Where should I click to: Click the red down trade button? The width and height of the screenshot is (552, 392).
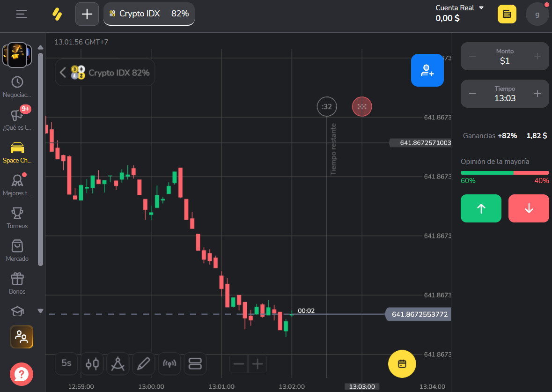tap(529, 208)
